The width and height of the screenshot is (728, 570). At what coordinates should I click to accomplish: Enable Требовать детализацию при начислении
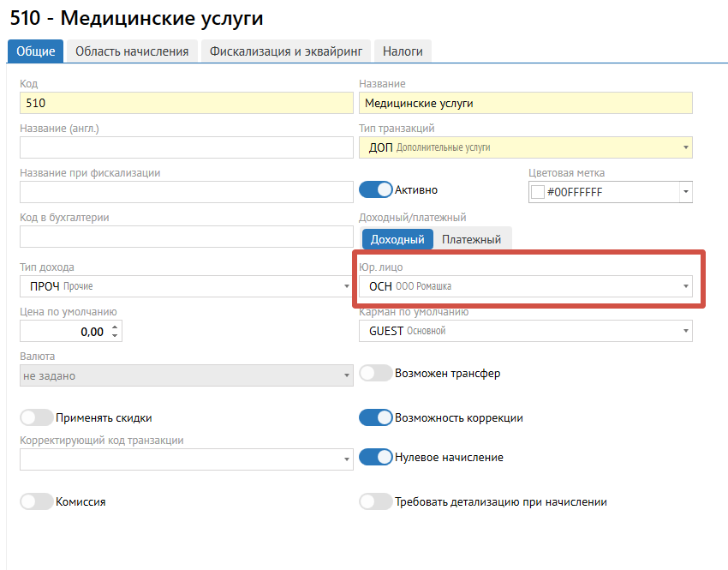(x=375, y=501)
